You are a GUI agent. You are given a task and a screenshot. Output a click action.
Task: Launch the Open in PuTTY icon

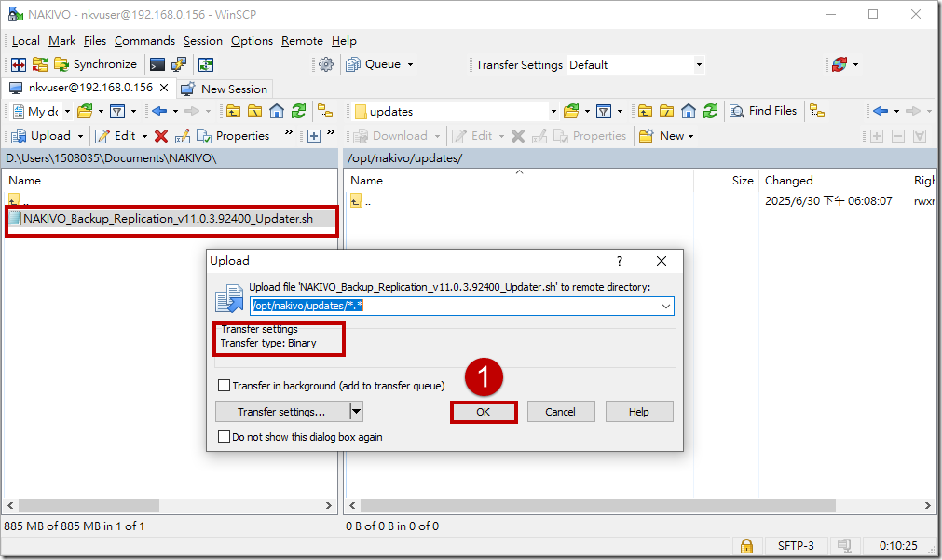tap(179, 64)
